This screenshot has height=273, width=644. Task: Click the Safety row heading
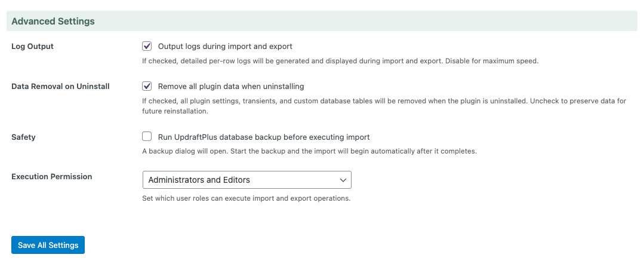pyautogui.click(x=23, y=137)
